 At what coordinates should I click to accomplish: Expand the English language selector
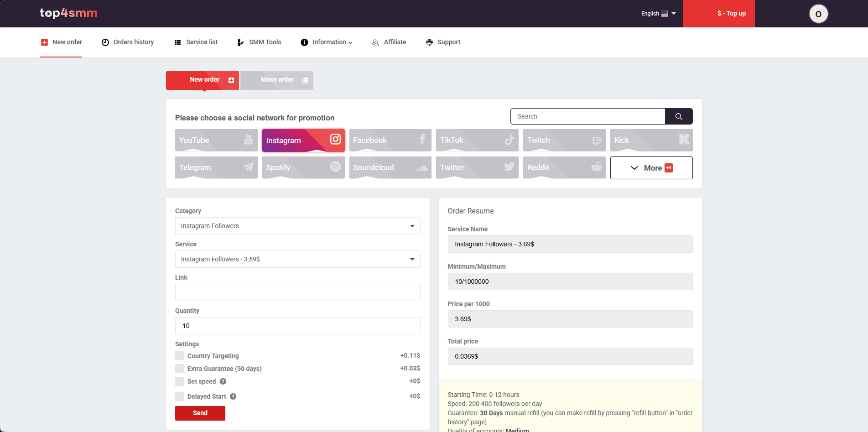659,14
